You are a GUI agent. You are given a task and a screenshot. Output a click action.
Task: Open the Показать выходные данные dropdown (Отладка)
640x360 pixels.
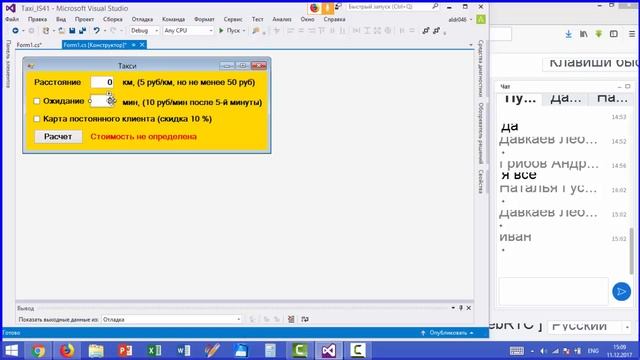click(x=172, y=319)
